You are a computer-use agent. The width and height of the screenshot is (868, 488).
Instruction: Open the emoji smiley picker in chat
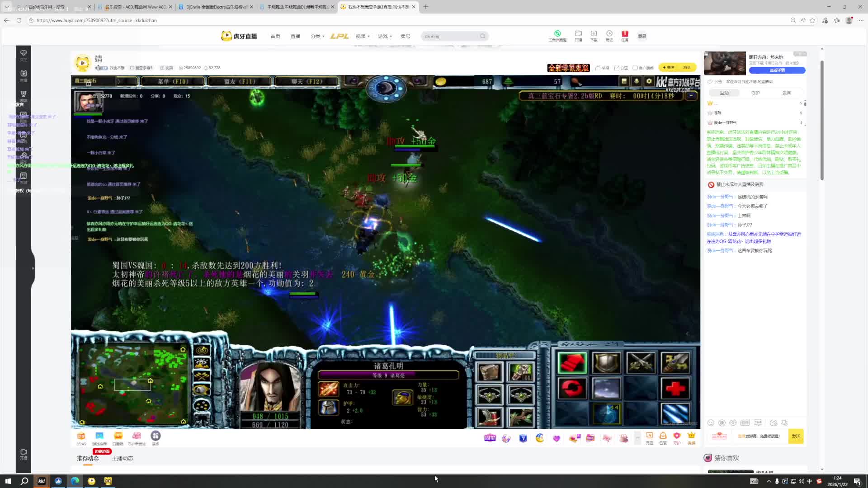coord(711,423)
